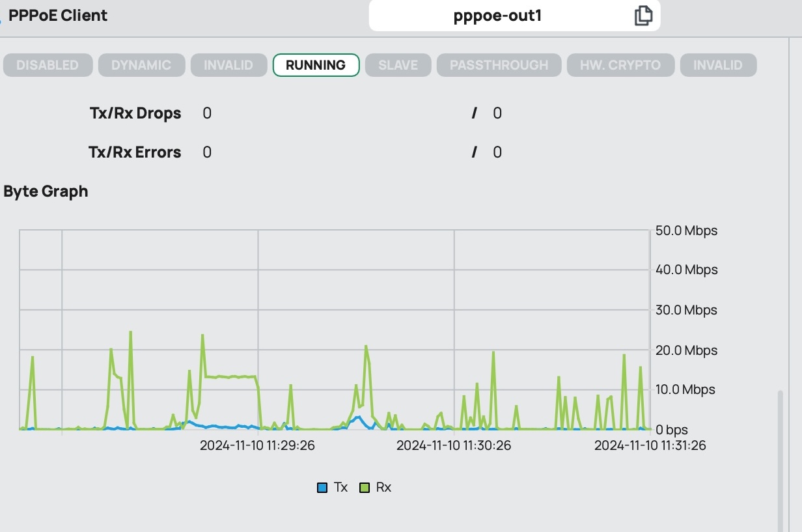Click the 11:30:26 timestamp on the graph axis
Viewport: 802px width, 532px height.
[454, 445]
